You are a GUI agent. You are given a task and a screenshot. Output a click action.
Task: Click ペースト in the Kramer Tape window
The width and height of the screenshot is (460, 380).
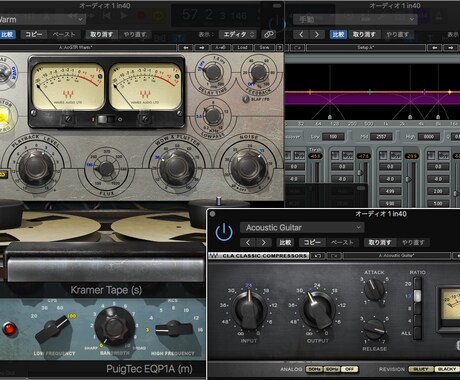point(64,34)
